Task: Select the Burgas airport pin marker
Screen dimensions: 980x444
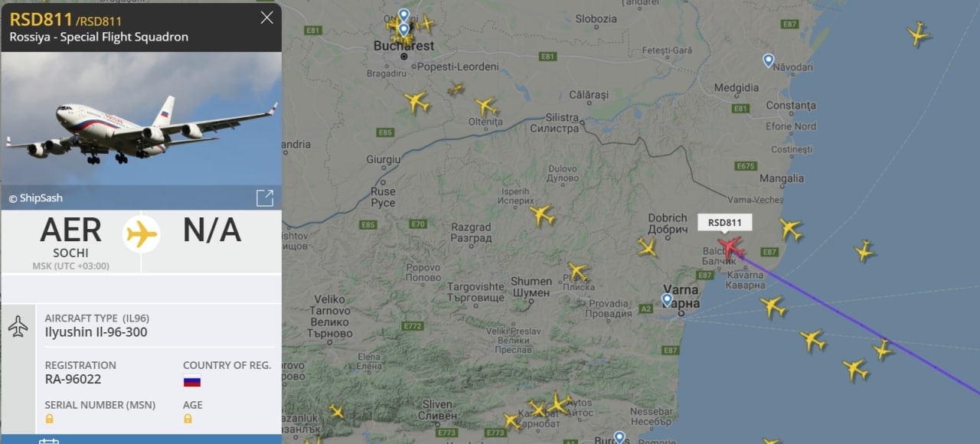Action: (619, 438)
